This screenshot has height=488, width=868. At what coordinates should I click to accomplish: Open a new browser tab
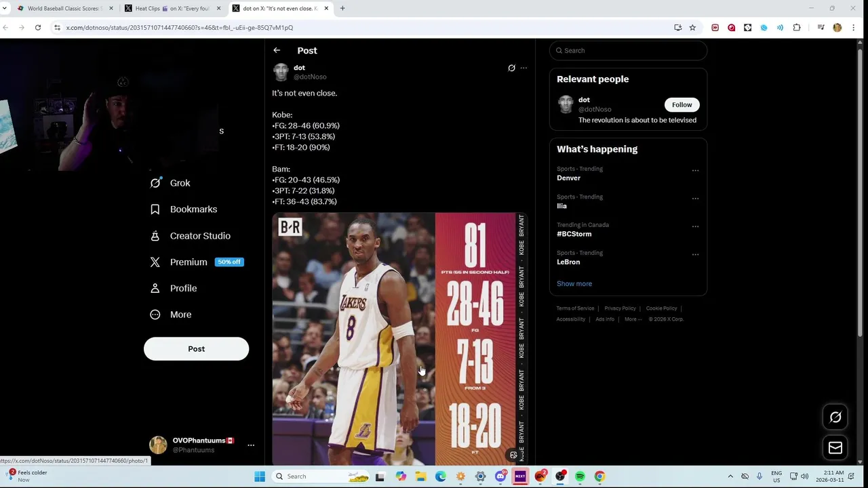point(342,8)
